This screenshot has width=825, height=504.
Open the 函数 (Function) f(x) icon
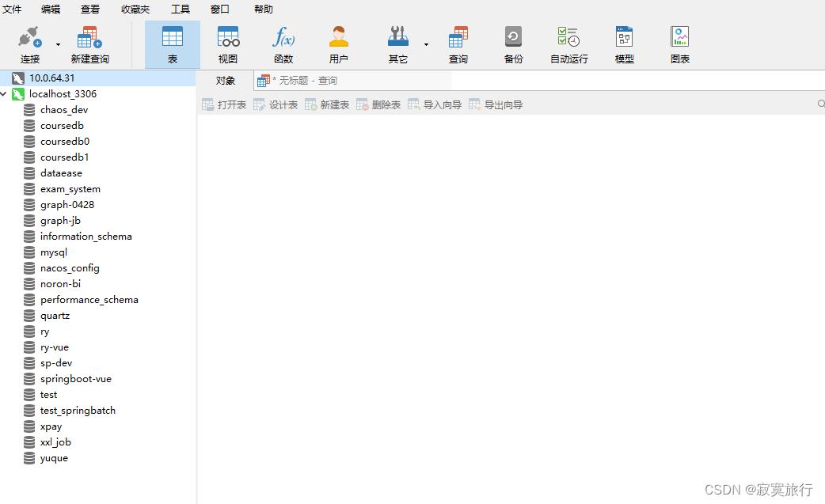pyautogui.click(x=283, y=38)
